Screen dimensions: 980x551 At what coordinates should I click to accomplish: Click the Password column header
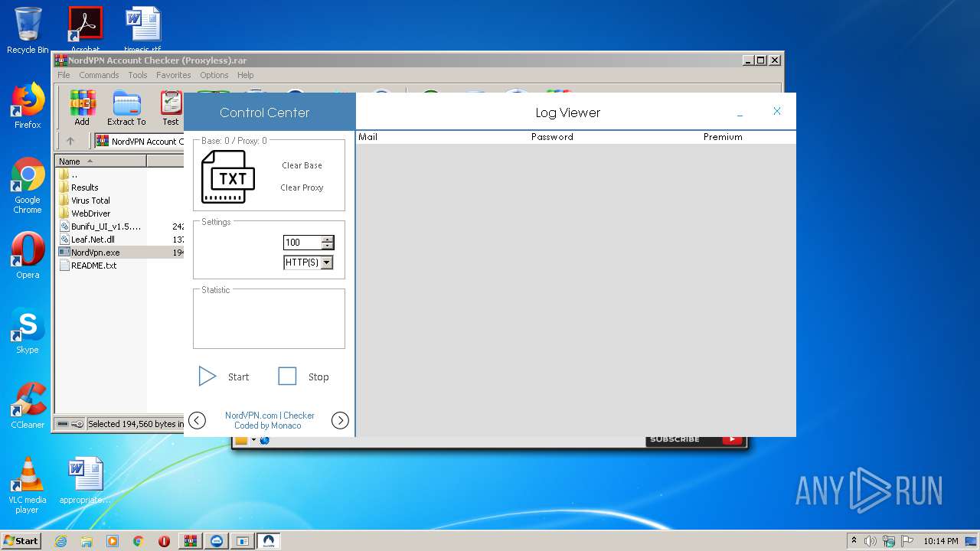552,137
